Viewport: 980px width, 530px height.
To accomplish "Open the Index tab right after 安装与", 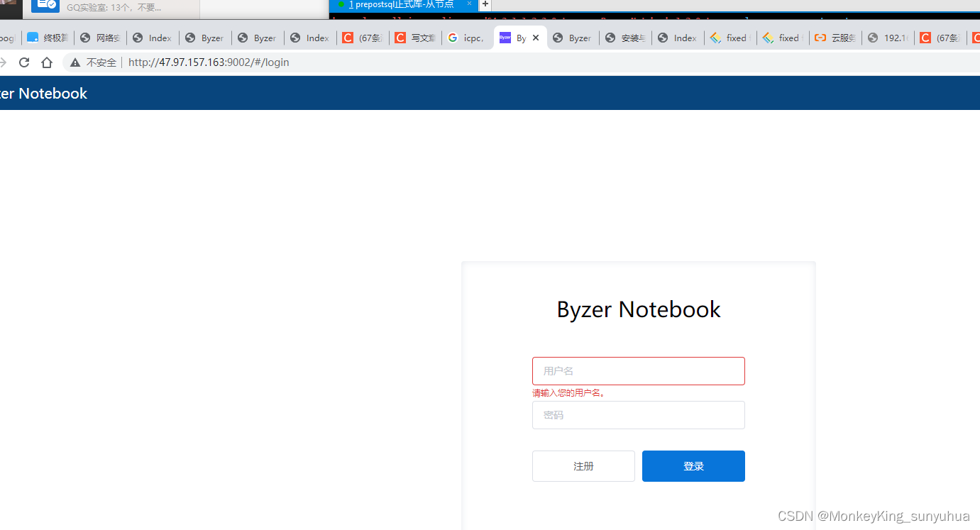I will point(678,38).
